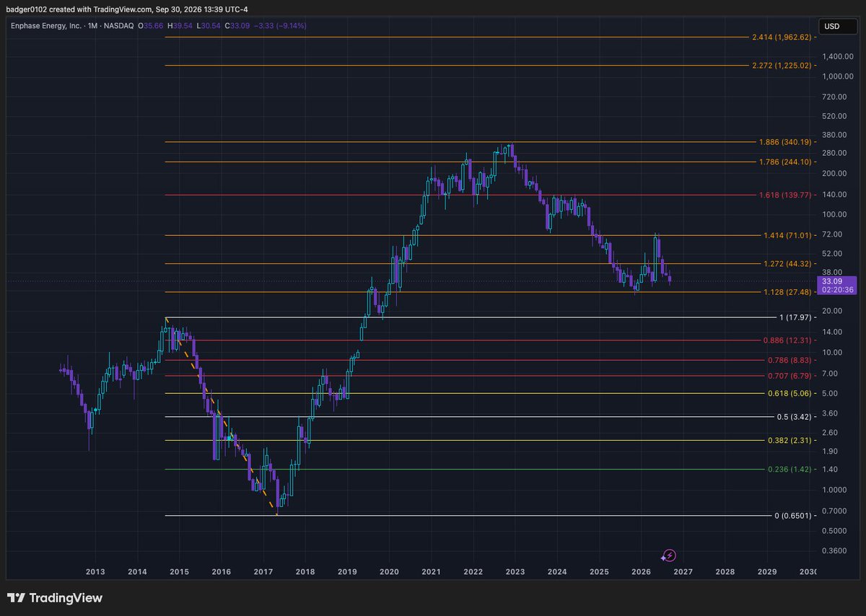Click the TradingView logo at the bottom left
866x616 pixels.
(55, 598)
